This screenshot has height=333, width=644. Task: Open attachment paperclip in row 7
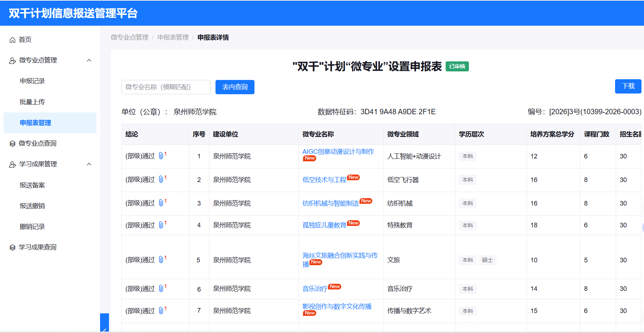point(161,311)
